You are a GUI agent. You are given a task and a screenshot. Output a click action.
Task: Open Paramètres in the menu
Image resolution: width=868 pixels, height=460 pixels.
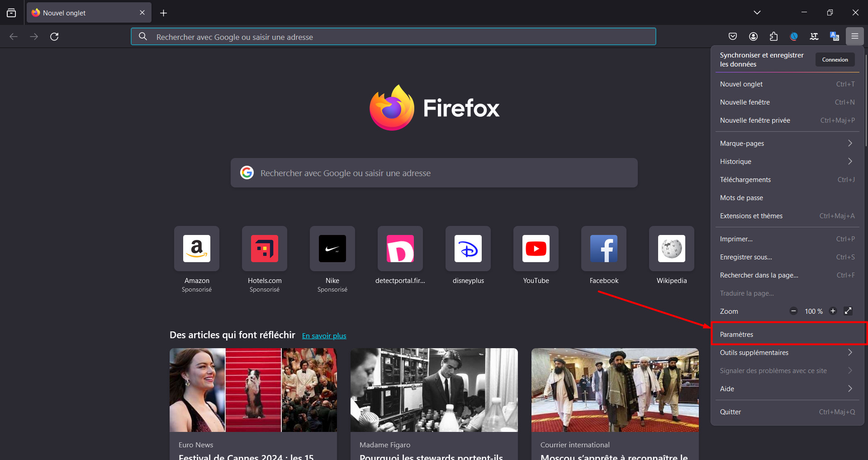tap(787, 335)
